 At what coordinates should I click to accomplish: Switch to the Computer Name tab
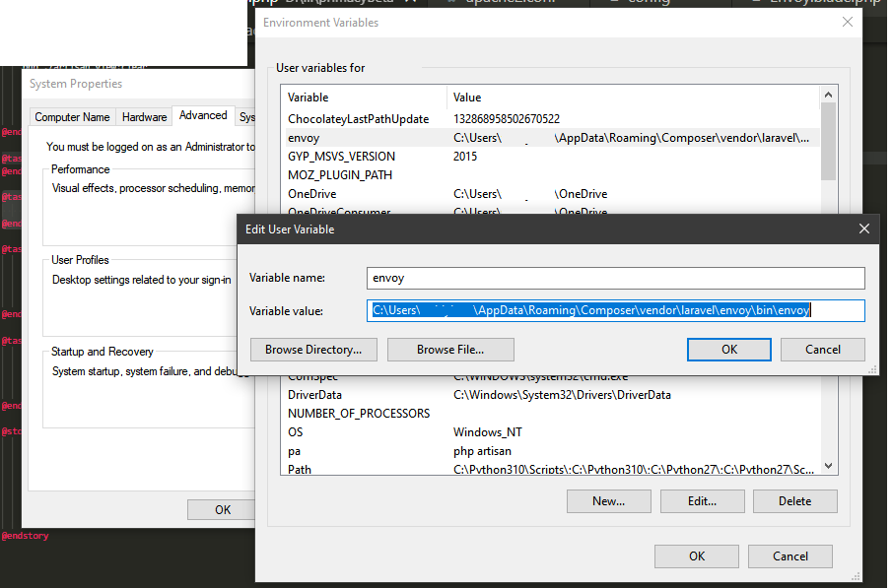[72, 116]
